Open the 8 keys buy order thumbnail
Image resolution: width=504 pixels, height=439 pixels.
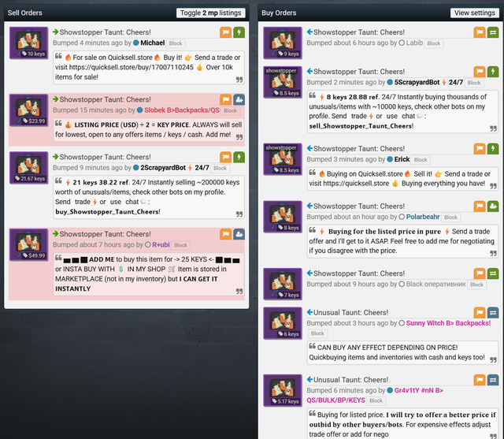283,217
